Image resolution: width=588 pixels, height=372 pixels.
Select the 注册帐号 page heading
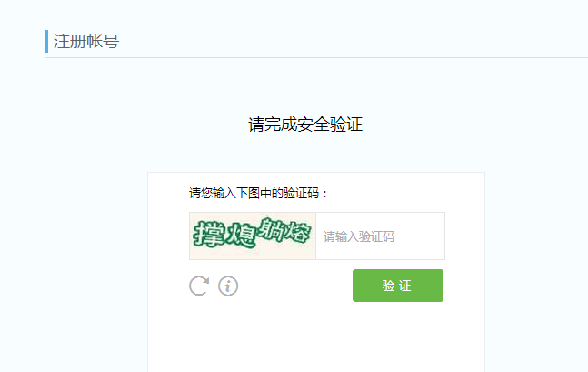(x=85, y=41)
